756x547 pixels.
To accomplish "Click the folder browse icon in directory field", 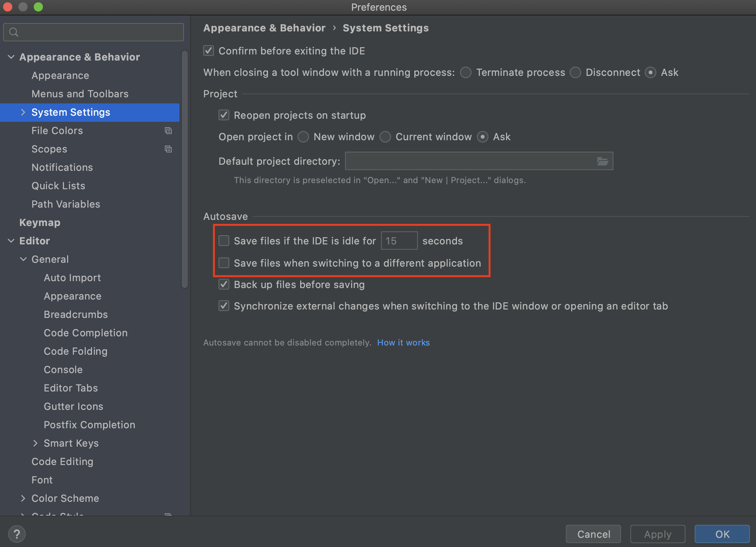I will tap(602, 161).
